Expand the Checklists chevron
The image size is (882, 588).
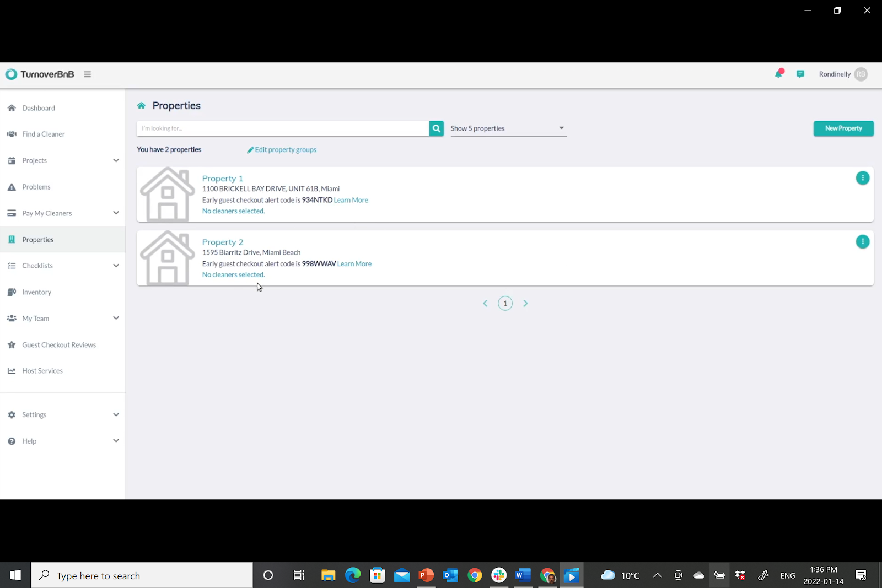(116, 266)
